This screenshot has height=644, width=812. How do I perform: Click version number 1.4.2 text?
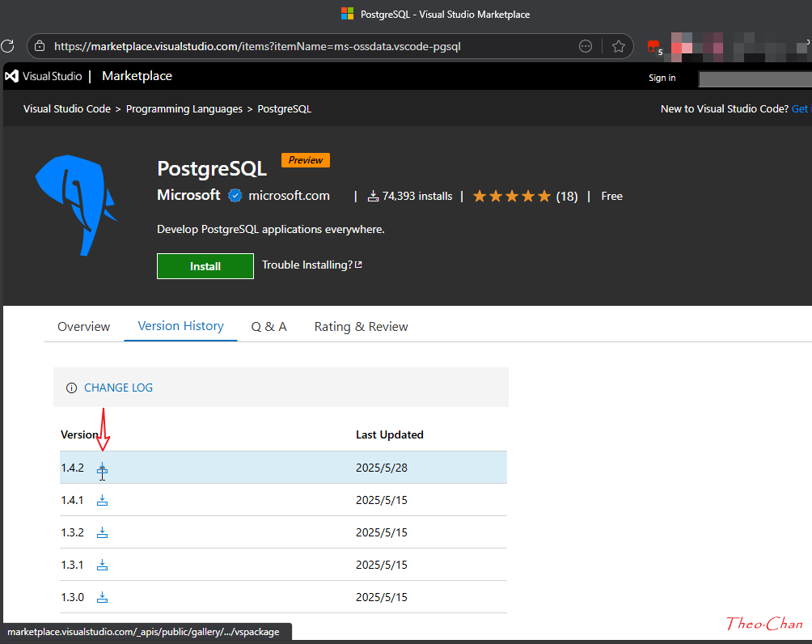pyautogui.click(x=73, y=468)
